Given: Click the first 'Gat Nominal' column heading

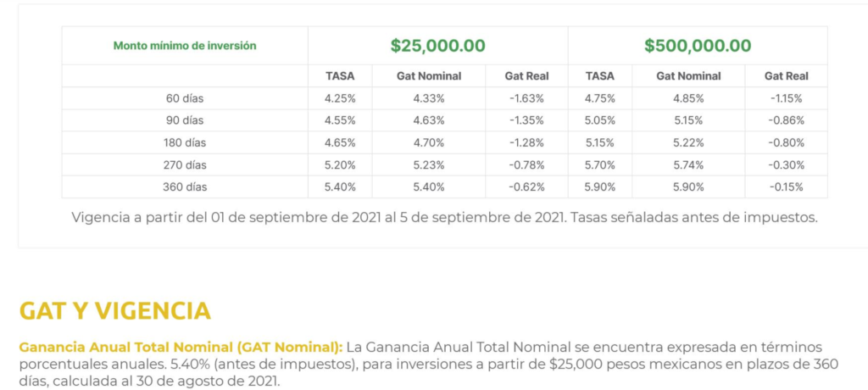Looking at the screenshot, I should pos(429,76).
